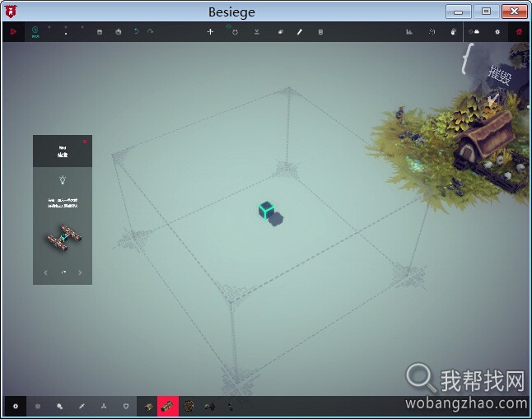The width and height of the screenshot is (532, 419).
Task: Click the cyan starting block in the scene
Action: [x=266, y=211]
